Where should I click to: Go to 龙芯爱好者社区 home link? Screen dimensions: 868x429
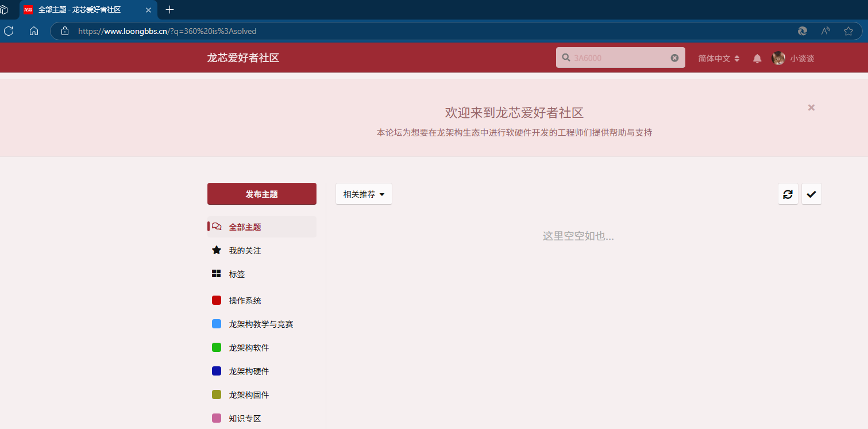[243, 58]
